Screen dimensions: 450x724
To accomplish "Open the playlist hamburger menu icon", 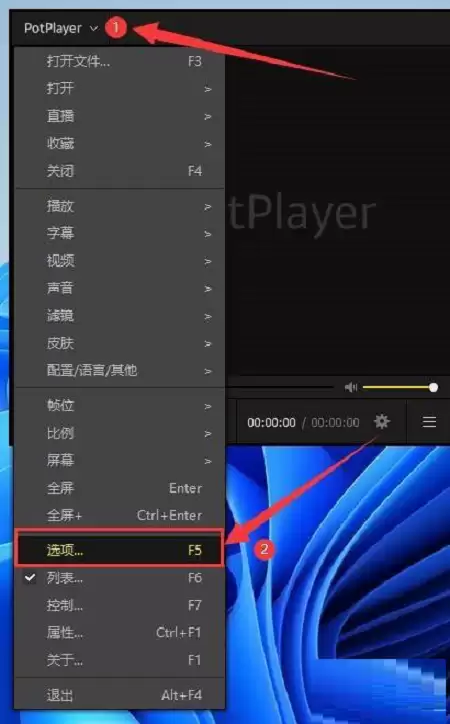I will [x=429, y=422].
